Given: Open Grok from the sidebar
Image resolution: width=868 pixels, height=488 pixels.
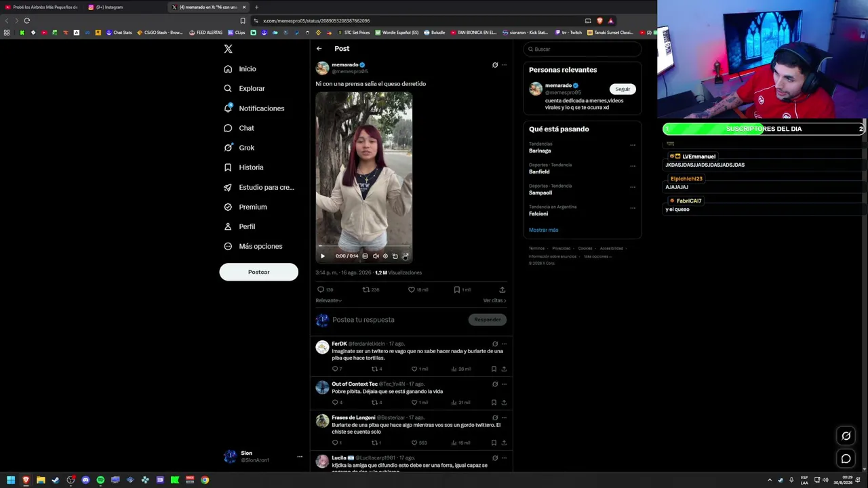Looking at the screenshot, I should 239,148.
